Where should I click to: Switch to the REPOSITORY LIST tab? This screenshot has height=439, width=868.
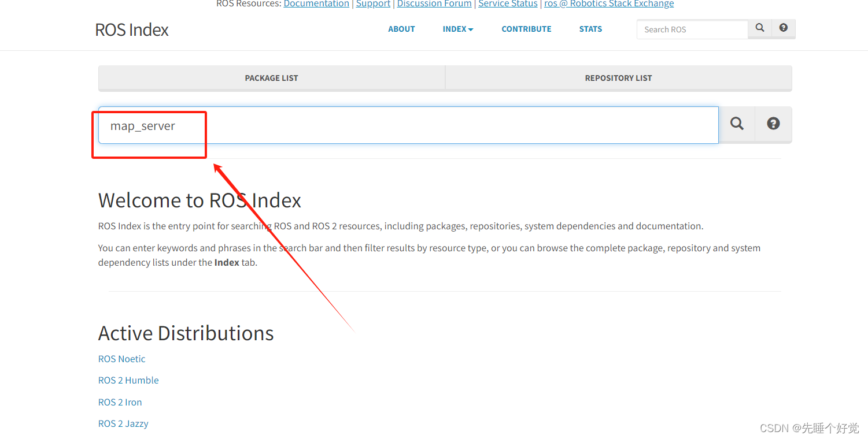click(x=619, y=78)
